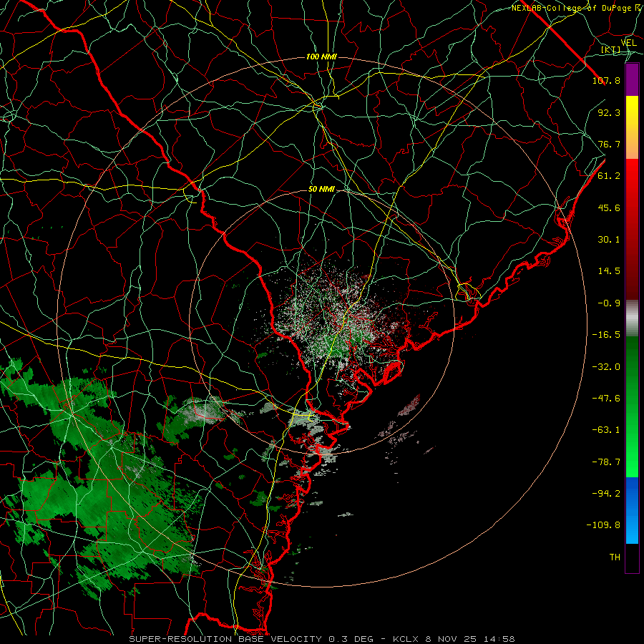Click the 50 NMI range ring label

click(x=321, y=190)
